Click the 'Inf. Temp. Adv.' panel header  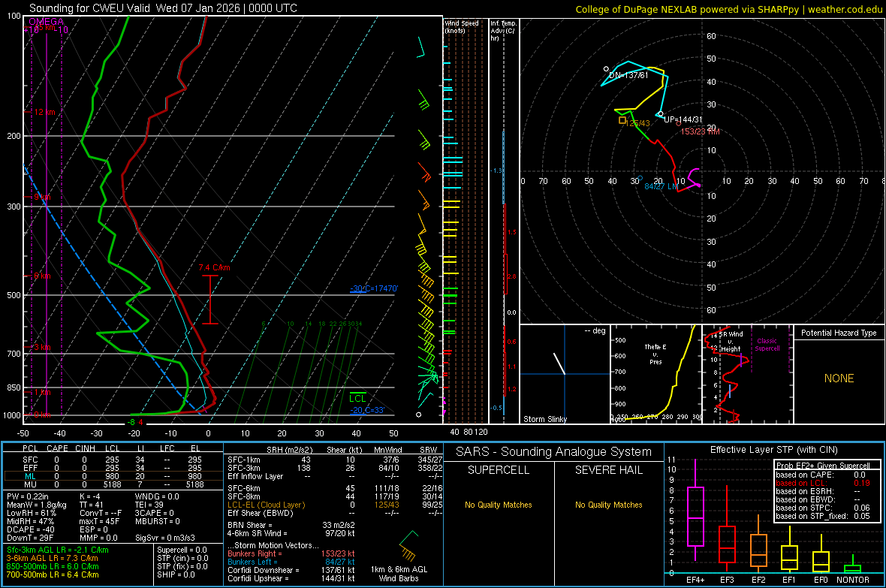(503, 31)
